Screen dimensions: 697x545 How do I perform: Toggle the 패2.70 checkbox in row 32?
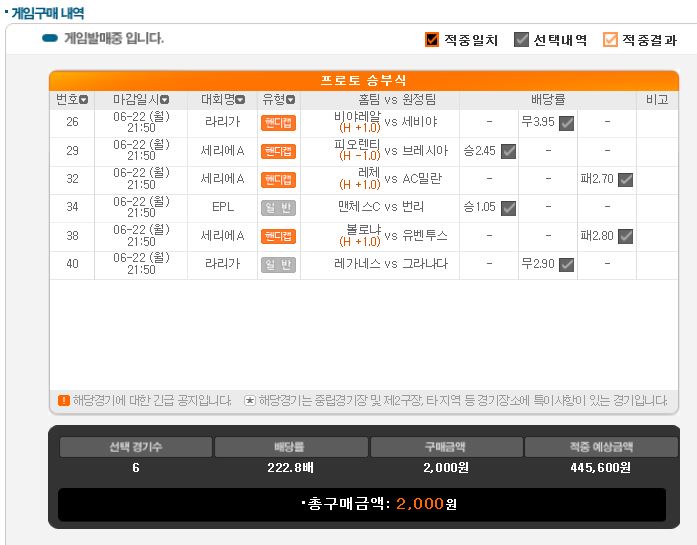pos(625,180)
